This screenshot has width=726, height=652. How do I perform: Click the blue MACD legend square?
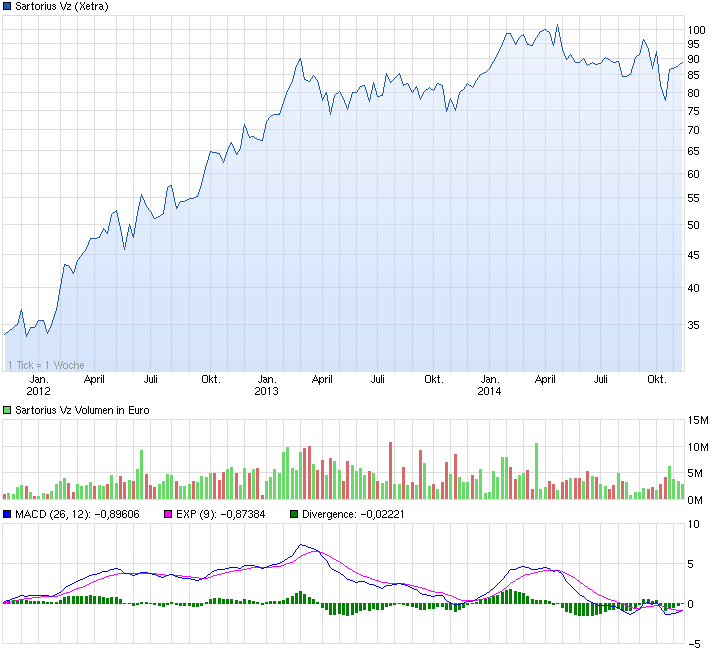(x=7, y=514)
